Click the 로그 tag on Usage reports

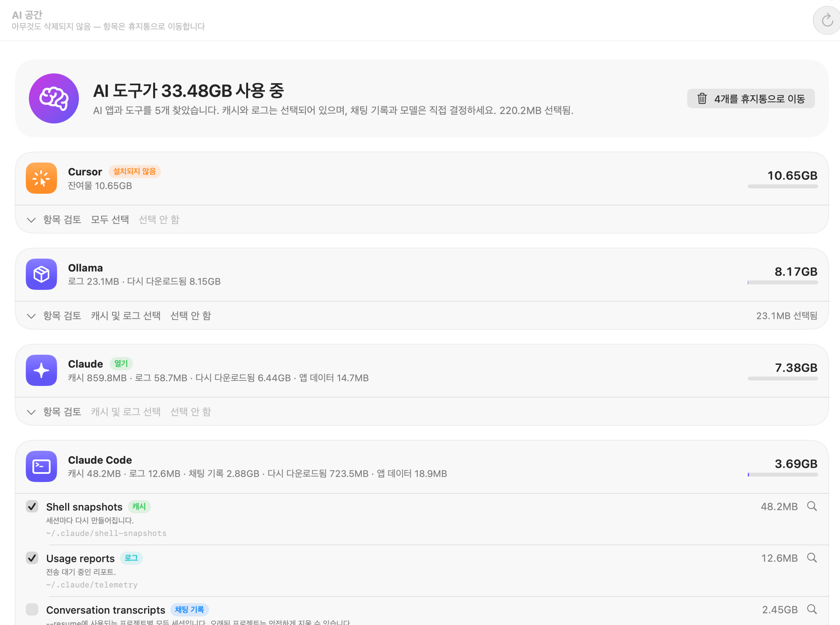(131, 558)
